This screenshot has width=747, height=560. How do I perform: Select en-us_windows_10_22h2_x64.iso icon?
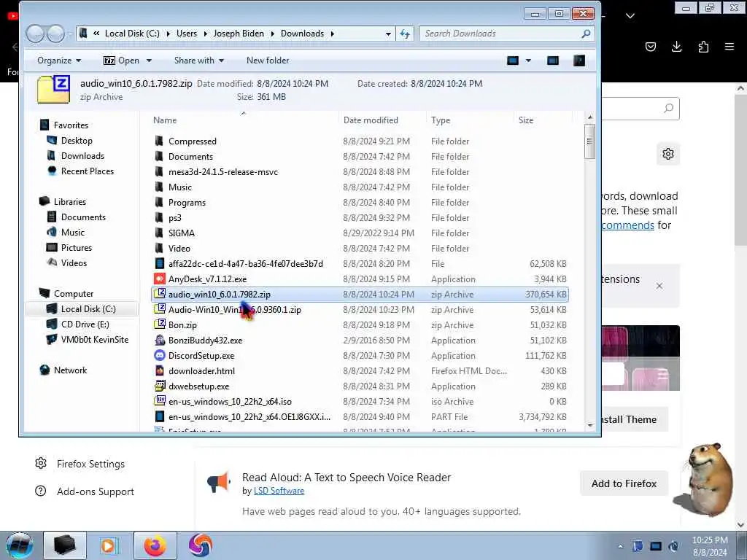[160, 402]
